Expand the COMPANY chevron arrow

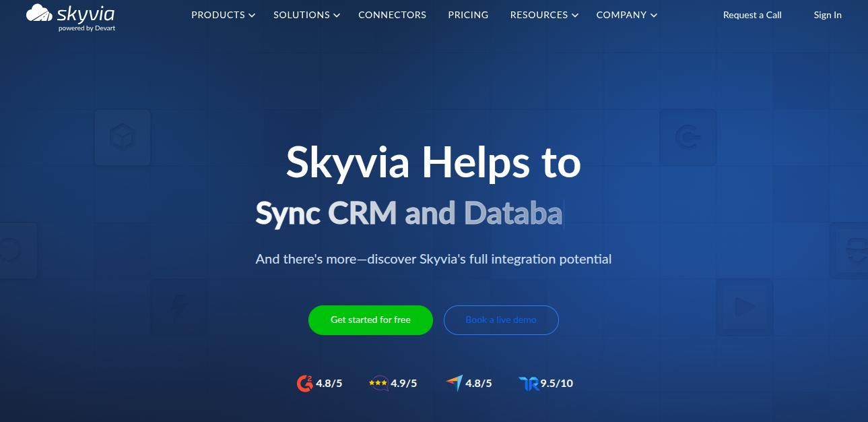[654, 16]
